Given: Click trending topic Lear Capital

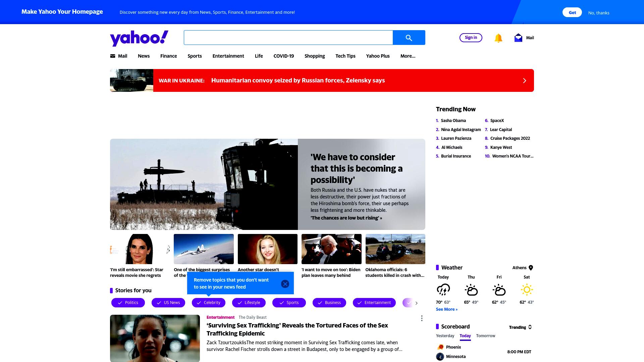Looking at the screenshot, I should [x=501, y=130].
